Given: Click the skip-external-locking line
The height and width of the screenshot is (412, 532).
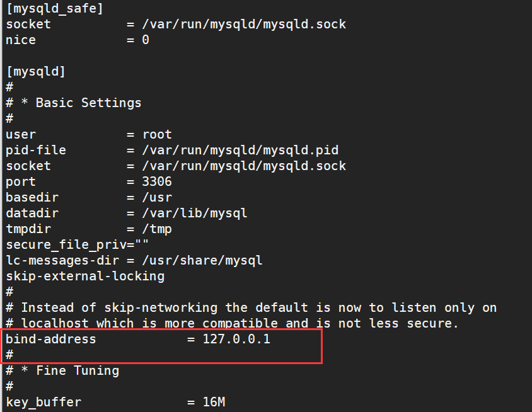Looking at the screenshot, I should click(85, 276).
